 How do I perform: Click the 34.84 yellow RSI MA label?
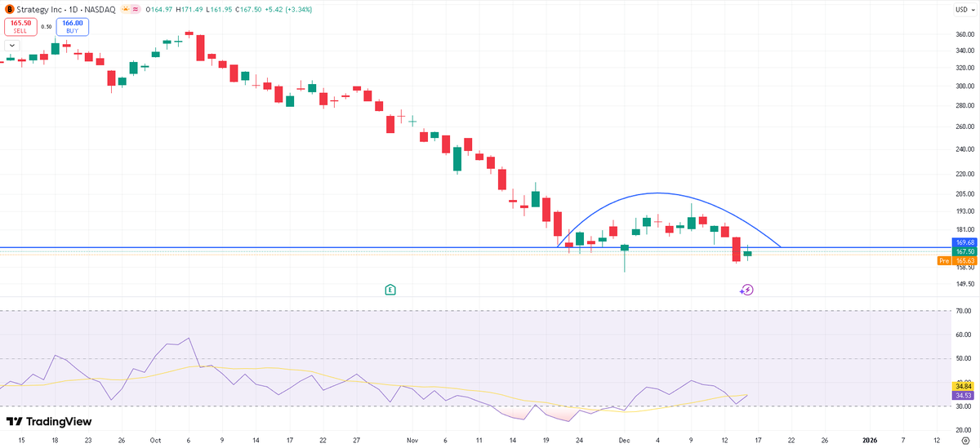(964, 386)
